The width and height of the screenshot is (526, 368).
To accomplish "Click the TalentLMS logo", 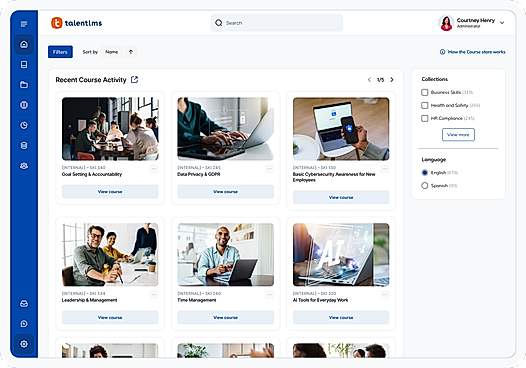I will [x=76, y=23].
